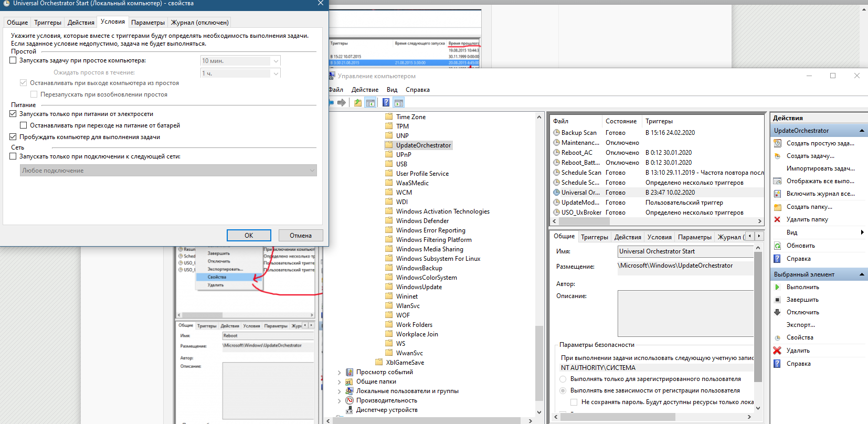The image size is (868, 424).
Task: Toggle the console tree pane toolbar icon
Action: click(371, 103)
